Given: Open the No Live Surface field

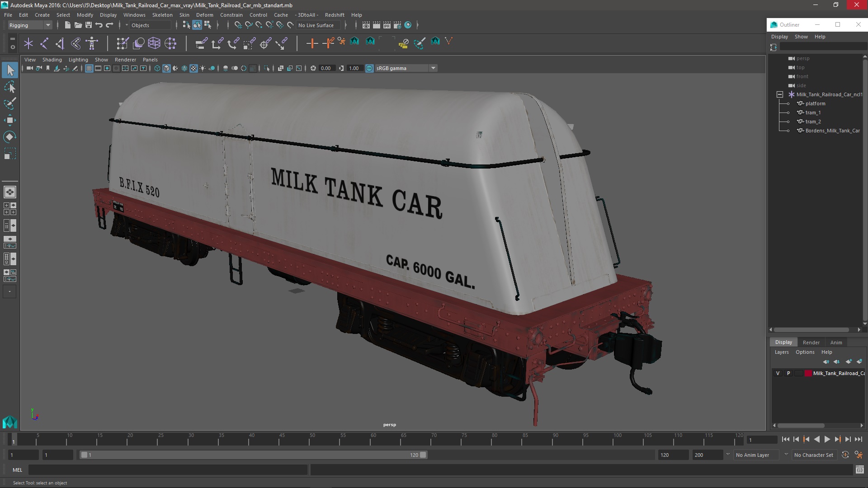Looking at the screenshot, I should coord(319,25).
